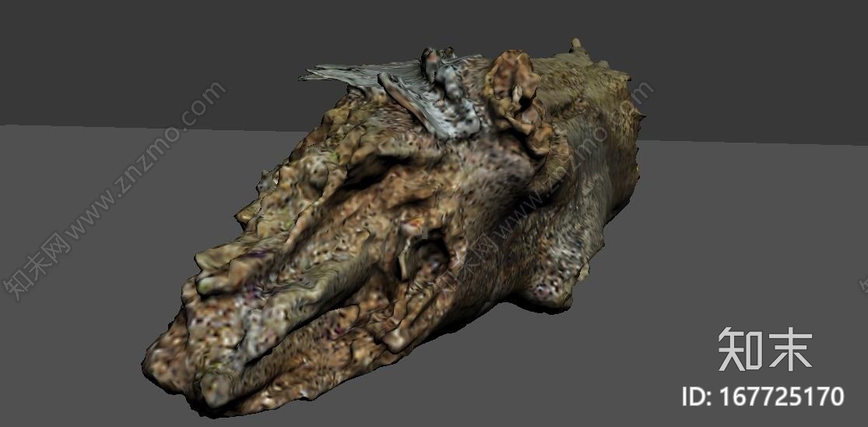This screenshot has height=427, width=868.
Task: Click the gray floor right of the model
Action: [740, 234]
